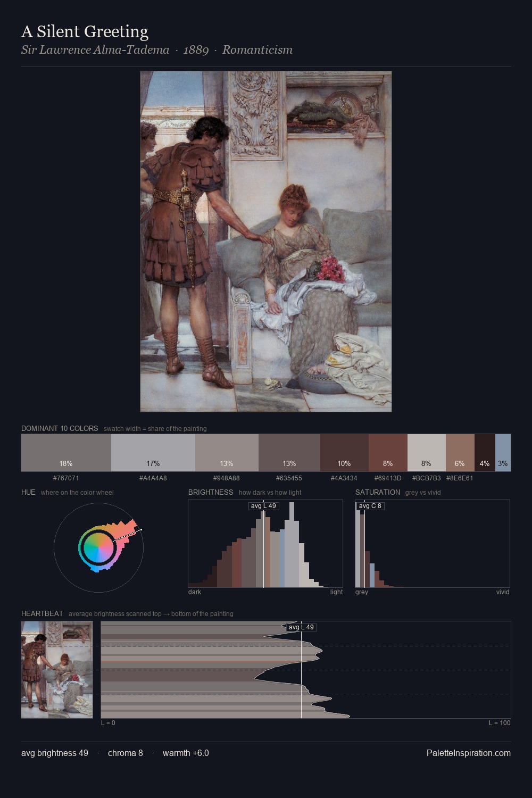Click the 10% swatch #4A3434
532x798 pixels.
pos(344,453)
